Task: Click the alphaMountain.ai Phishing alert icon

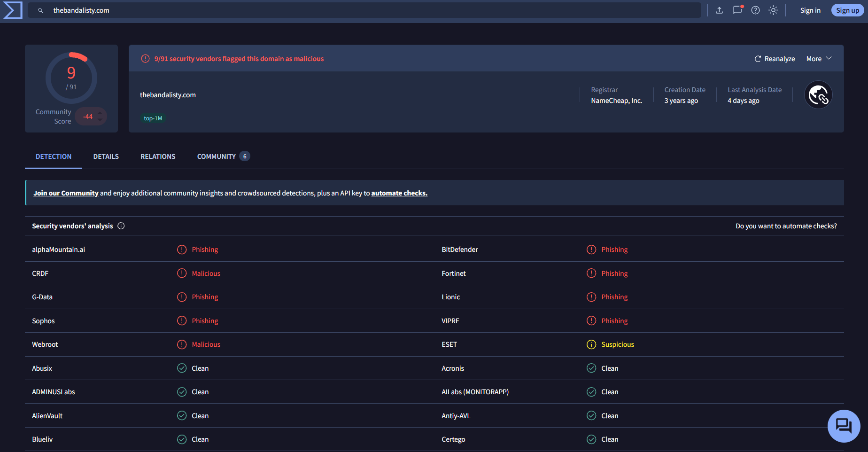Action: point(182,249)
